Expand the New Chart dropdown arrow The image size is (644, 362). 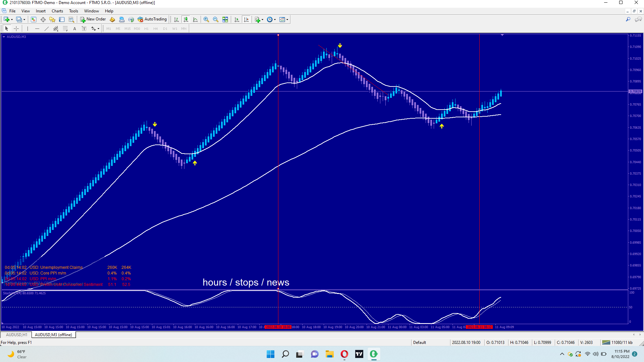pyautogui.click(x=12, y=20)
